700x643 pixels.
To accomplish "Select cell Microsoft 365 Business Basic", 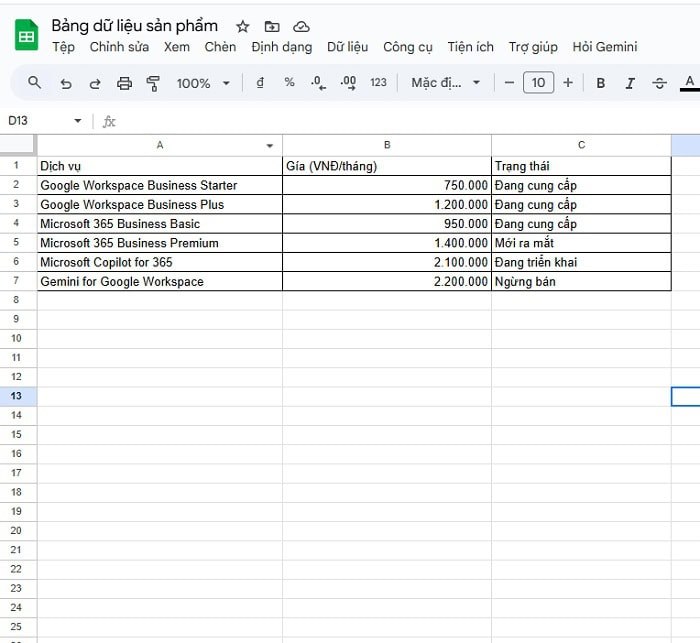I will (160, 224).
